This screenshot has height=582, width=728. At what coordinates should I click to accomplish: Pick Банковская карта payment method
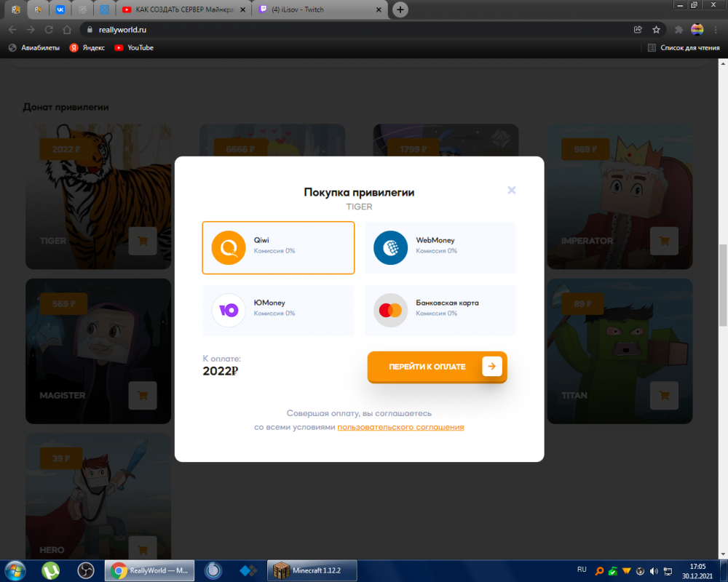[x=440, y=310]
